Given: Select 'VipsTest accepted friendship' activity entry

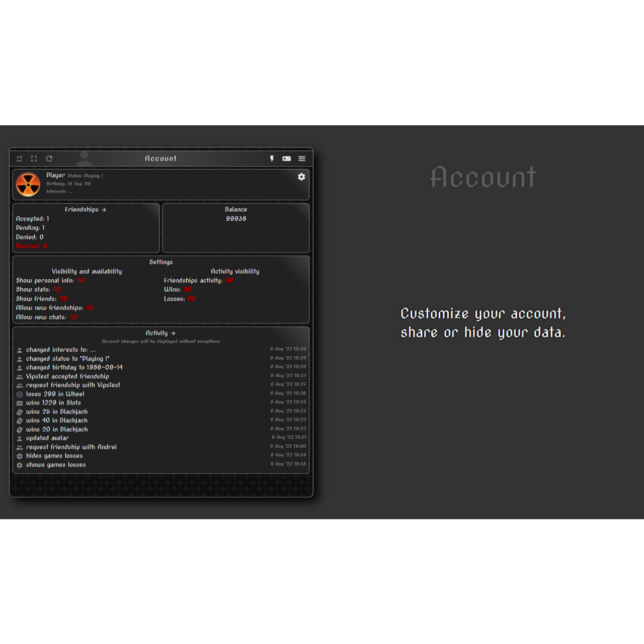Looking at the screenshot, I should (x=67, y=376).
